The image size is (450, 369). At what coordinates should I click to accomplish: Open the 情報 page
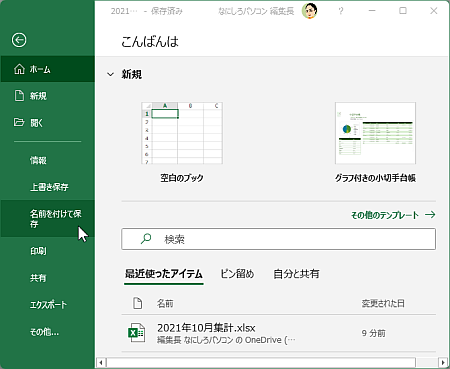pos(48,160)
